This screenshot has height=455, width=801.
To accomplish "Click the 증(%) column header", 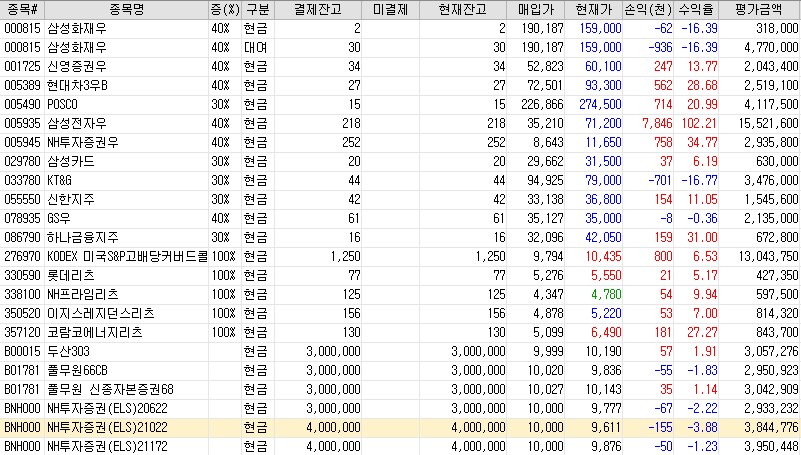I will (x=225, y=10).
